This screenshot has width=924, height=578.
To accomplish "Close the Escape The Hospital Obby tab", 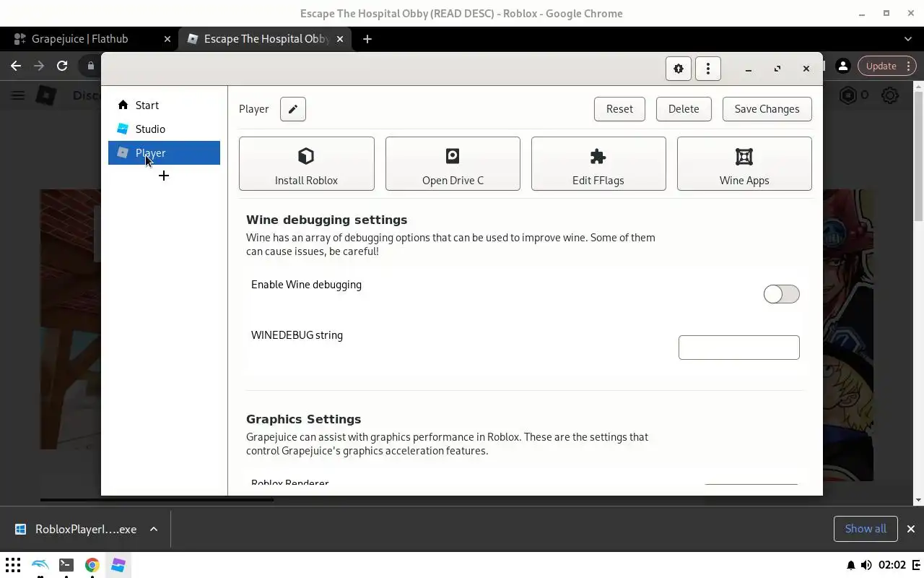I will pyautogui.click(x=340, y=39).
